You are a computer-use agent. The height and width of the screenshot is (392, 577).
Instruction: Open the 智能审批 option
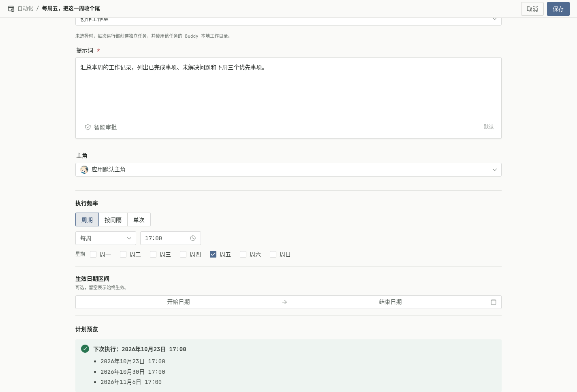pyautogui.click(x=101, y=127)
